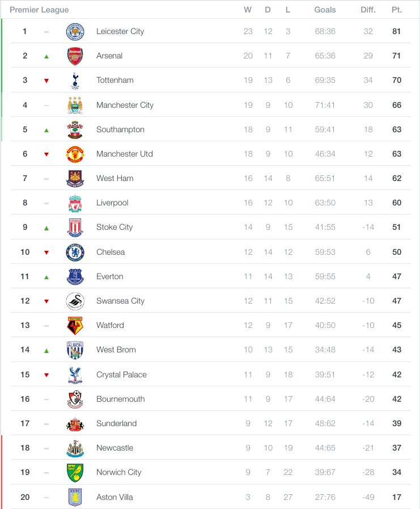Open the Southampton team name link
This screenshot has width=420, height=509.
click(x=120, y=129)
